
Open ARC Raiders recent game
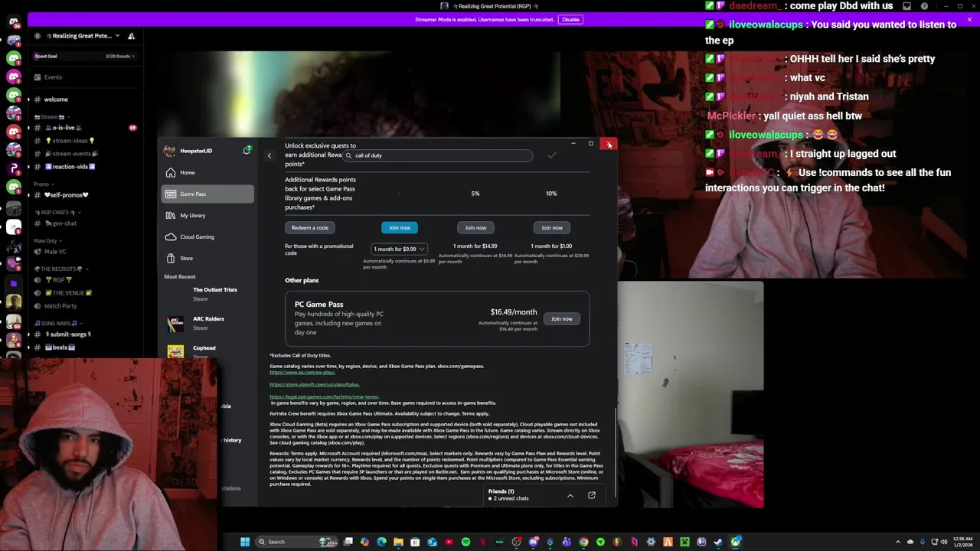207,323
